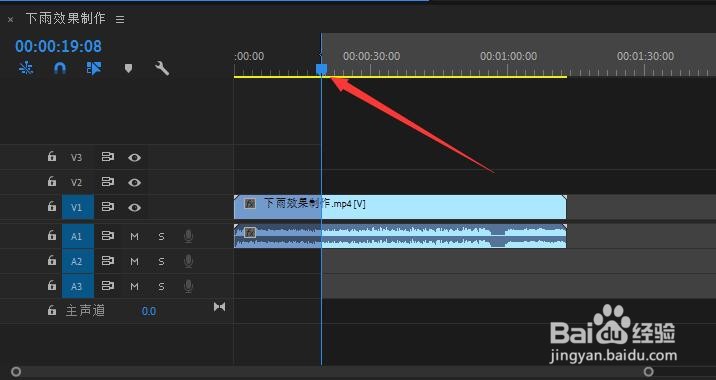The image size is (716, 380).
Task: Mute track A2
Action: pos(134,262)
